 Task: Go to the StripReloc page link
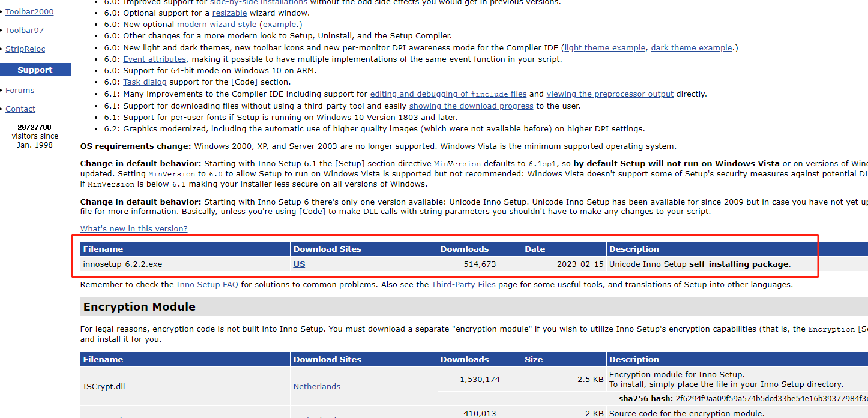[25, 49]
